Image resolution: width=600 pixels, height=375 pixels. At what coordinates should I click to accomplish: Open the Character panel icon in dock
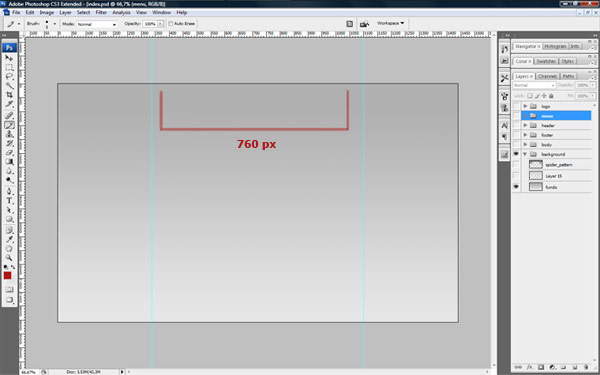[504, 125]
